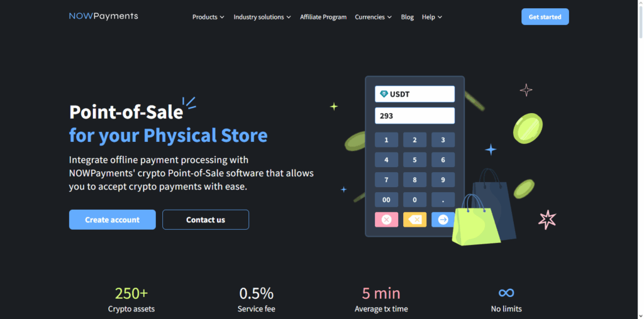Click the Contact us button
The height and width of the screenshot is (319, 644).
click(x=206, y=220)
